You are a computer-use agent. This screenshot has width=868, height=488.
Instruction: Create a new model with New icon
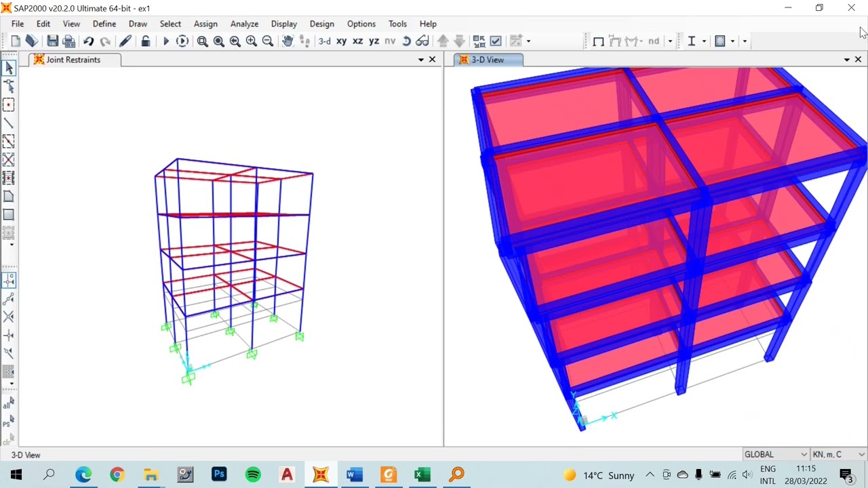[16, 41]
